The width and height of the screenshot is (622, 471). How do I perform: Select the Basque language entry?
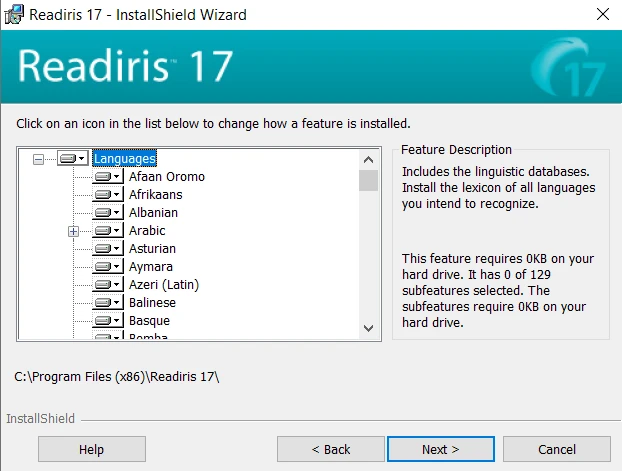click(x=149, y=321)
